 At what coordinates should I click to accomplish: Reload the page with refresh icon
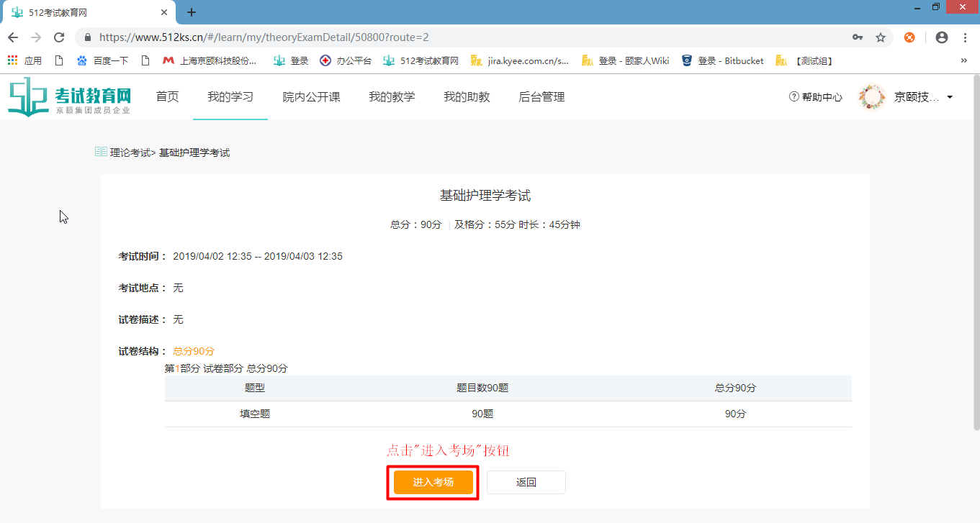click(x=59, y=37)
